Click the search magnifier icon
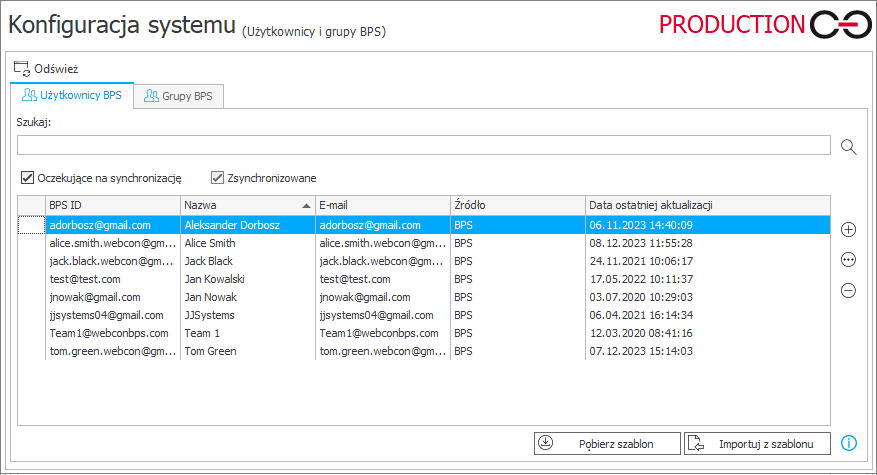877x475 pixels. click(848, 147)
